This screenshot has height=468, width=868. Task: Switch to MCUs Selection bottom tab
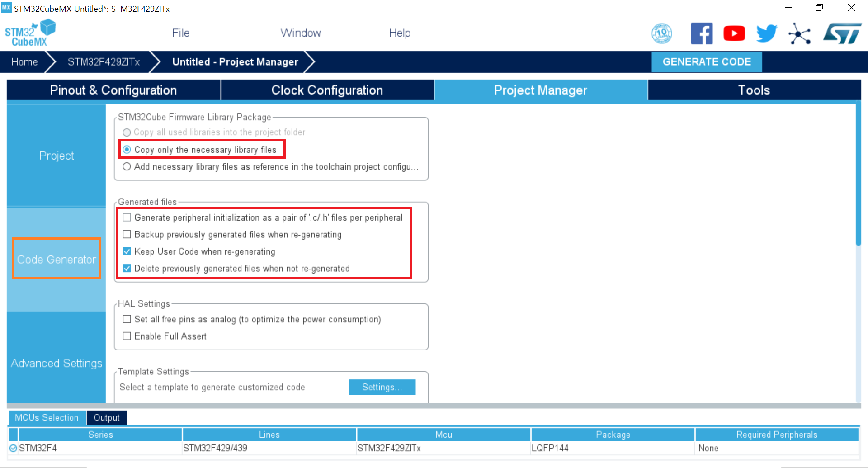(47, 417)
